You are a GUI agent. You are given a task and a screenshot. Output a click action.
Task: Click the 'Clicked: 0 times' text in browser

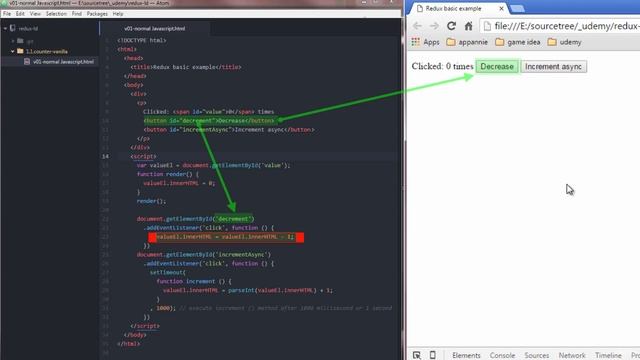442,66
